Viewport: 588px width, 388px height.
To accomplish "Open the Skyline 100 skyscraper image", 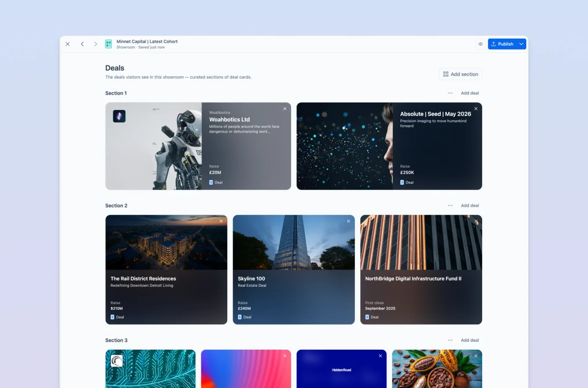I will click(294, 243).
